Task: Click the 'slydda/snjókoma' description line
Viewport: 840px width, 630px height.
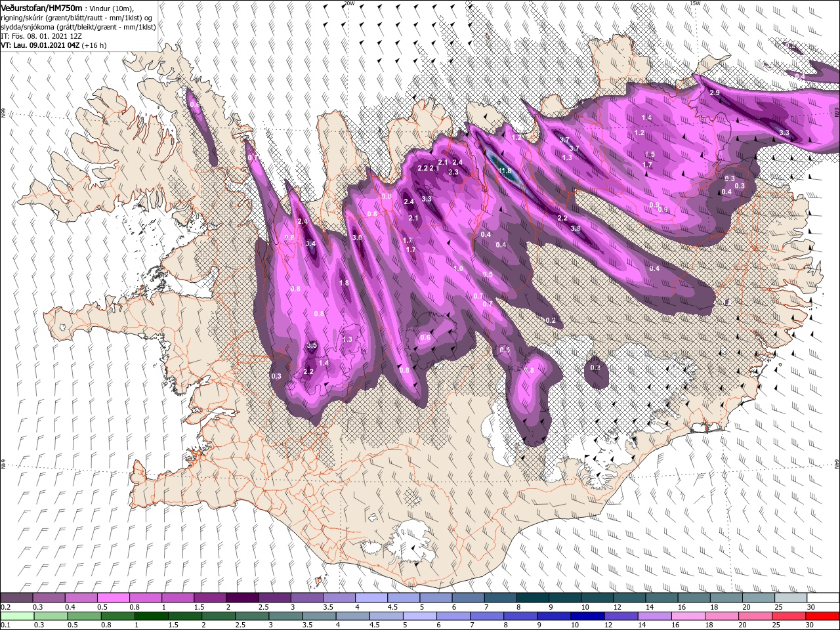Action: [x=78, y=27]
